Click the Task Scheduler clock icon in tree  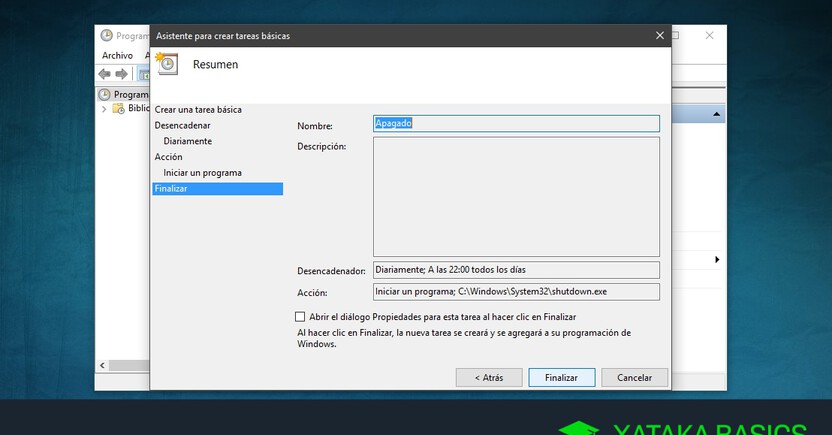click(x=105, y=94)
